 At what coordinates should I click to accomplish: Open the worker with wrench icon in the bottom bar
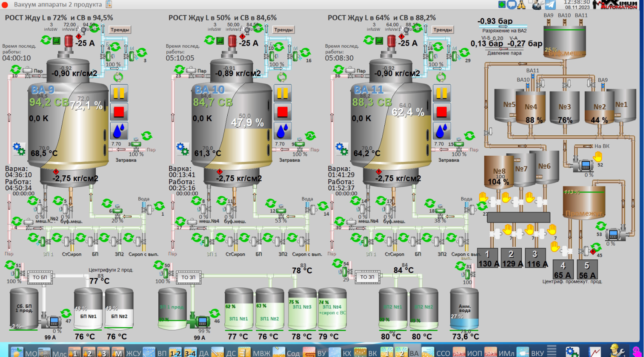coord(616,351)
